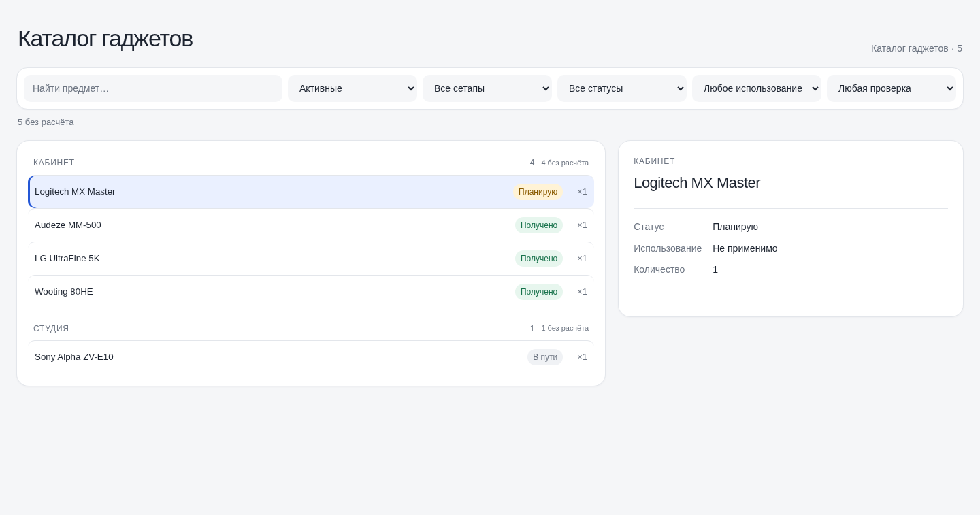Image resolution: width=980 pixels, height=515 pixels.
Task: Click the 'Получено' badge on Audeze row
Action: [x=539, y=225]
